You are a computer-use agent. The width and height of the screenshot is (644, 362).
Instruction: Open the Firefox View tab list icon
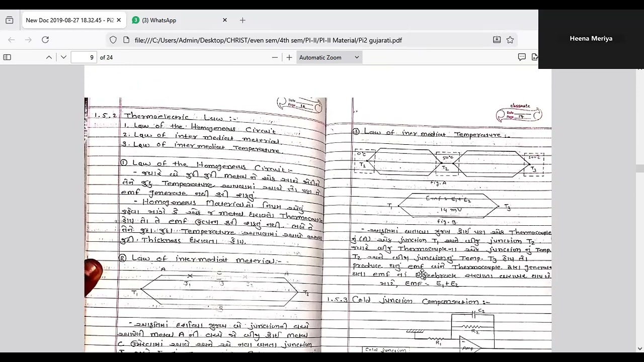[9, 20]
